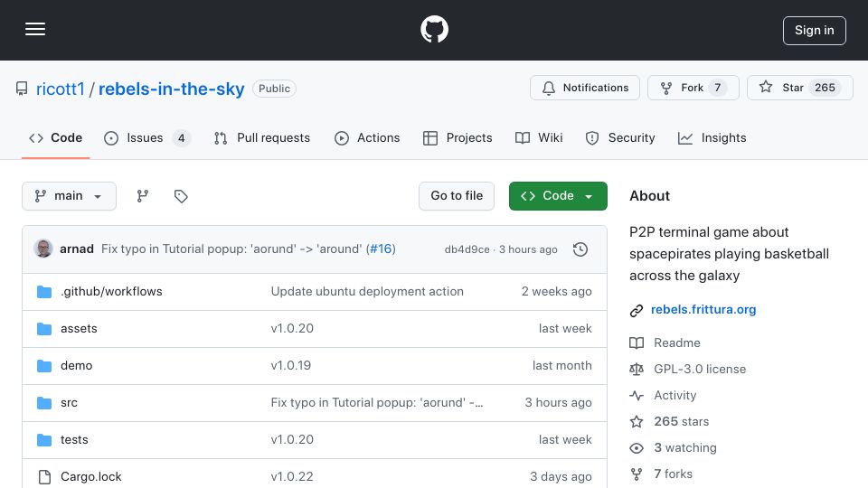Viewport: 868px width, 488px height.
Task: Click the '3 days ago' timestamp for Cargo.lock
Action: coord(561,477)
